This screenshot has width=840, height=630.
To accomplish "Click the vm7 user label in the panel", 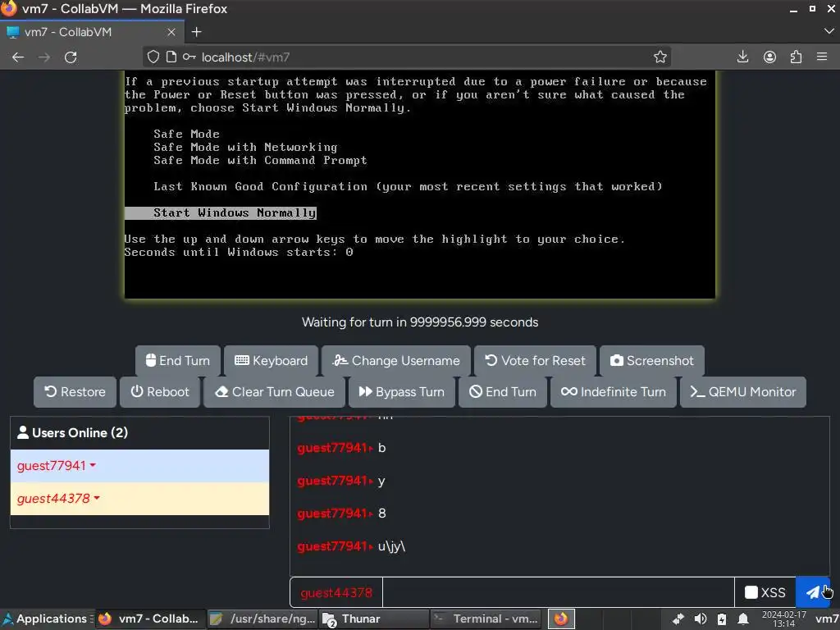I will coord(827,619).
